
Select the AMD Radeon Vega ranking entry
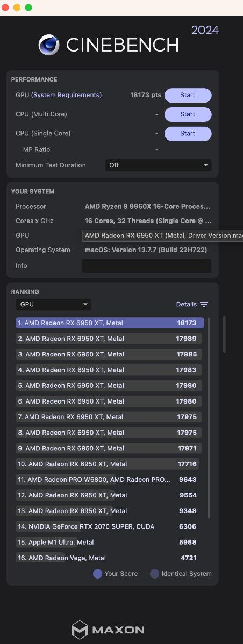(110, 558)
